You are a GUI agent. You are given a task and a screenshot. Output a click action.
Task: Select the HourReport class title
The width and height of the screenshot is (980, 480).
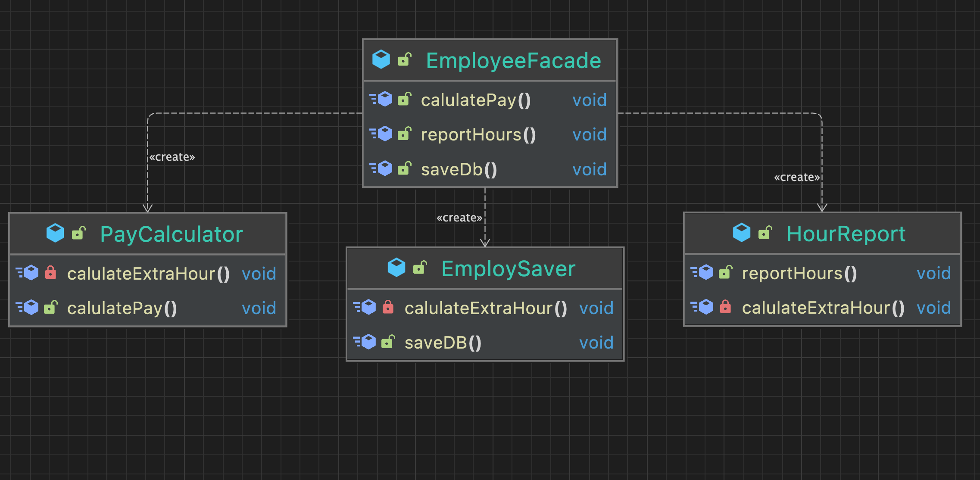pos(846,234)
